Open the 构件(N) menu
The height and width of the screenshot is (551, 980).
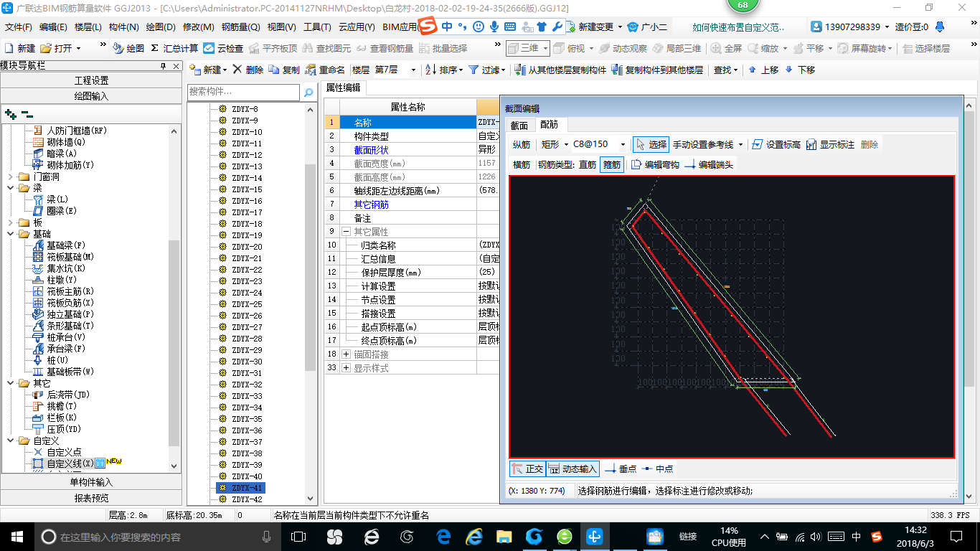point(124,27)
